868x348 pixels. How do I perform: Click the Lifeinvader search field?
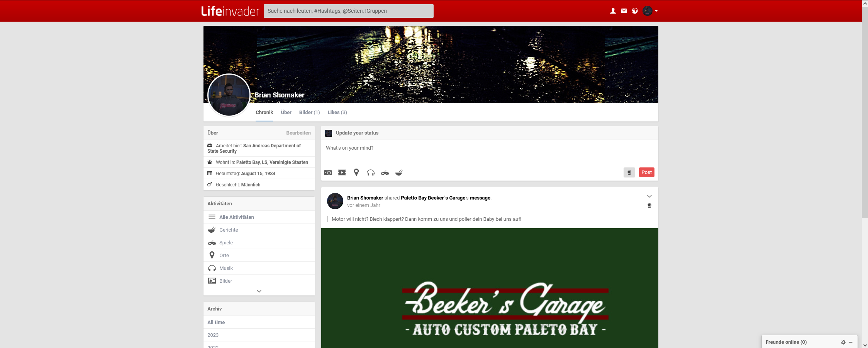[348, 11]
